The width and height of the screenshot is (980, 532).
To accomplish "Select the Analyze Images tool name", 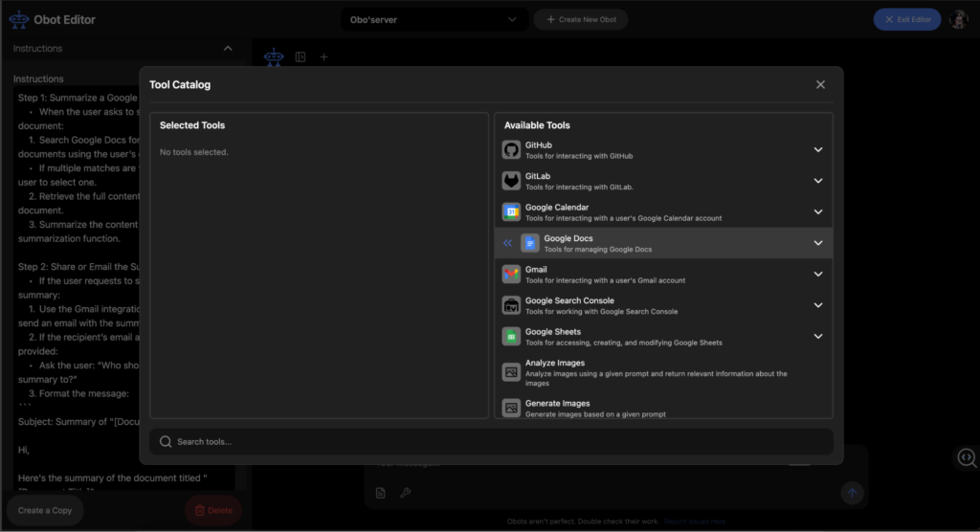I will click(x=554, y=363).
